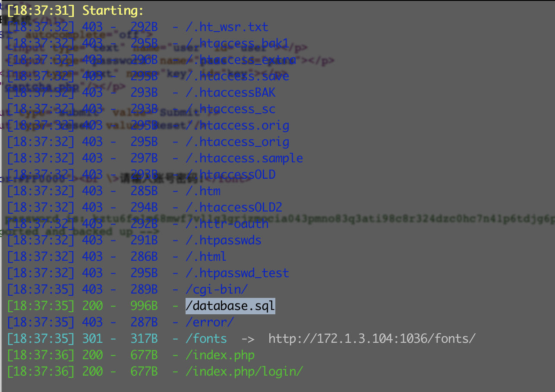This screenshot has height=392, width=555.
Task: Click the /.htaccess.sample path
Action: [x=244, y=158]
